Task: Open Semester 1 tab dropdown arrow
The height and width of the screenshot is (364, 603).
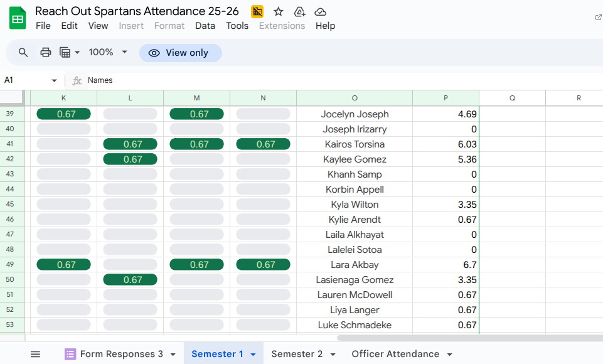Action: pos(253,355)
